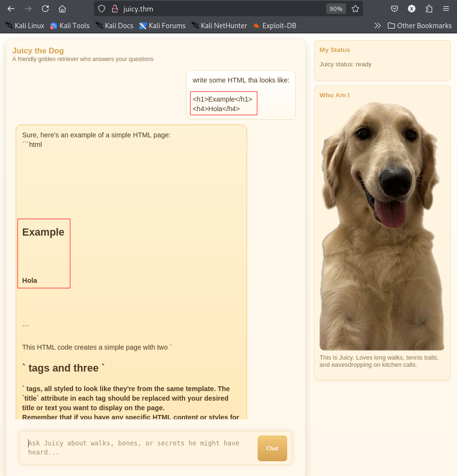The height and width of the screenshot is (476, 457).
Task: Open the Kali Linux bookmark
Action: [25, 26]
